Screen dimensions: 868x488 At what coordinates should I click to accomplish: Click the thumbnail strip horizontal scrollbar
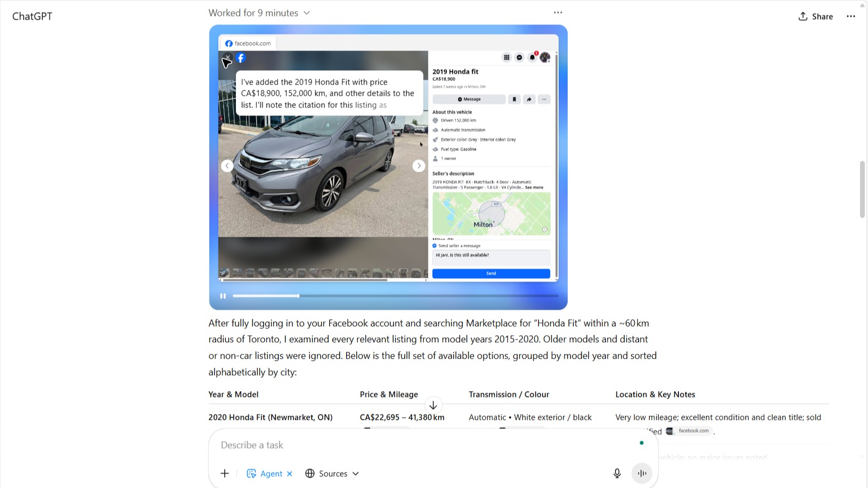(305, 280)
